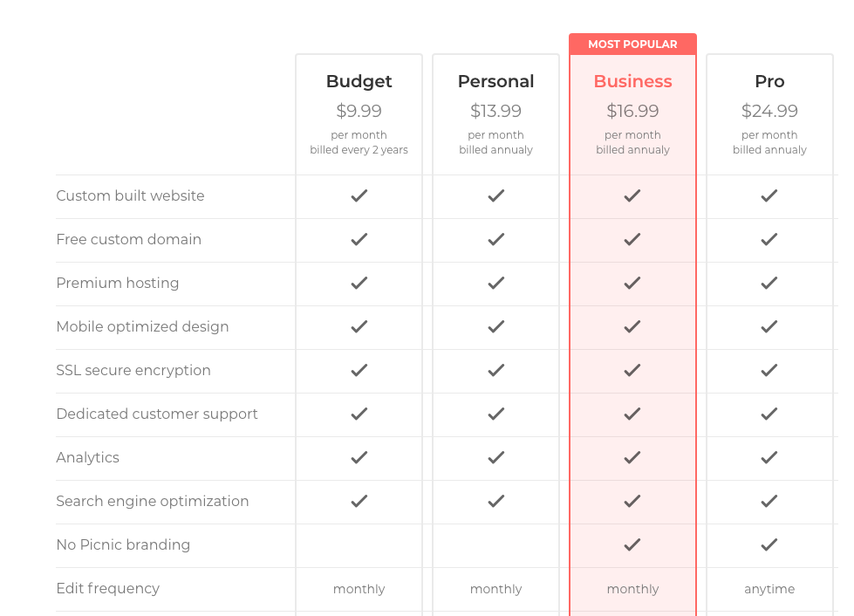The image size is (854, 616).
Task: Click Pro plan's anytime edit frequency
Action: click(769, 590)
